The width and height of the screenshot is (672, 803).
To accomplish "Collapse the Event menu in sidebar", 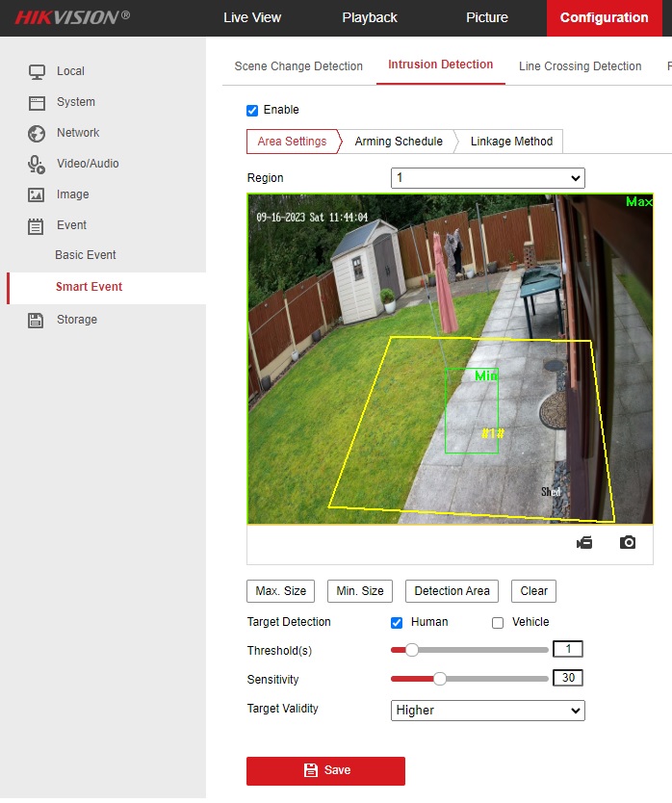I will [x=71, y=225].
